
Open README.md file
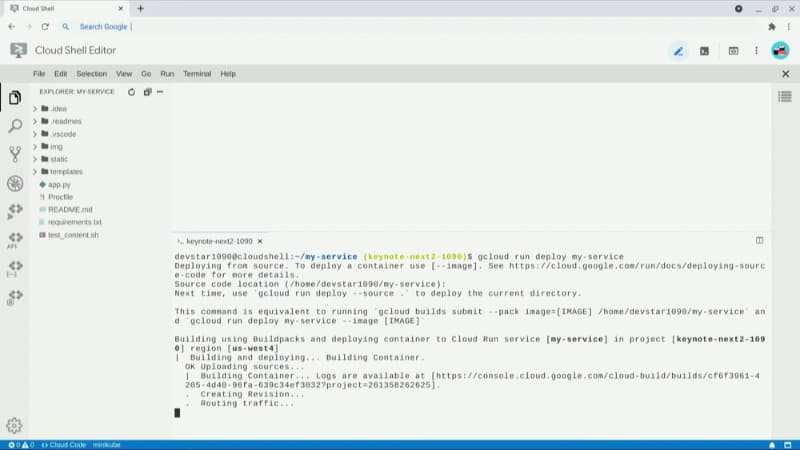[x=70, y=210]
